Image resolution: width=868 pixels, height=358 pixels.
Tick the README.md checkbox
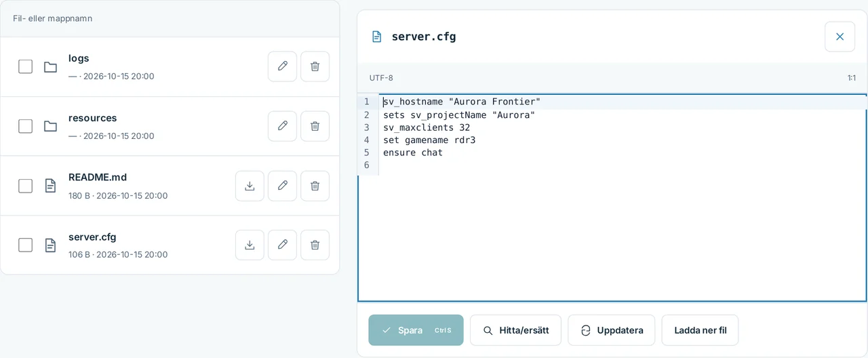click(25, 186)
